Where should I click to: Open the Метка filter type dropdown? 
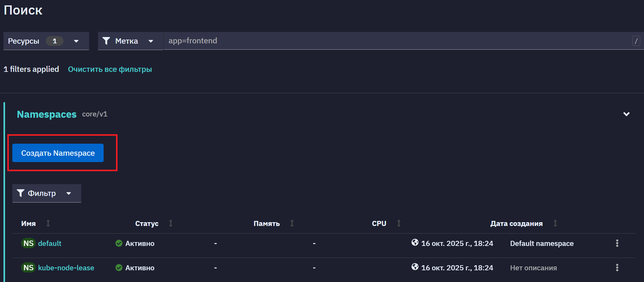pyautogui.click(x=131, y=41)
